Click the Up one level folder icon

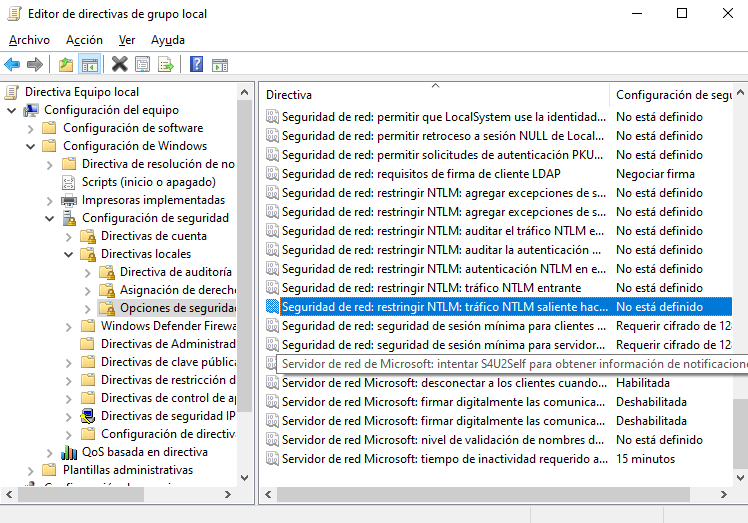coord(66,65)
